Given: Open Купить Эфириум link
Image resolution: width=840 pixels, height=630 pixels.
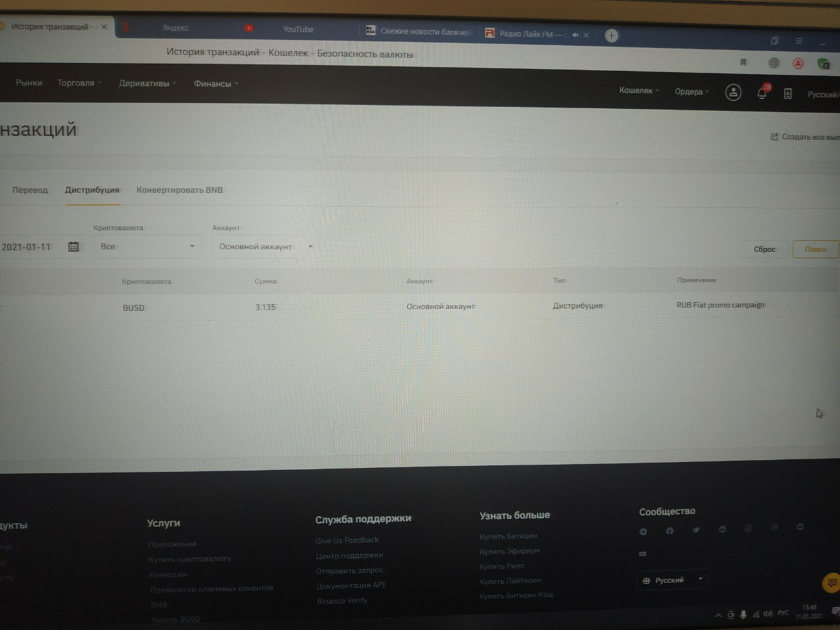Looking at the screenshot, I should click(510, 552).
